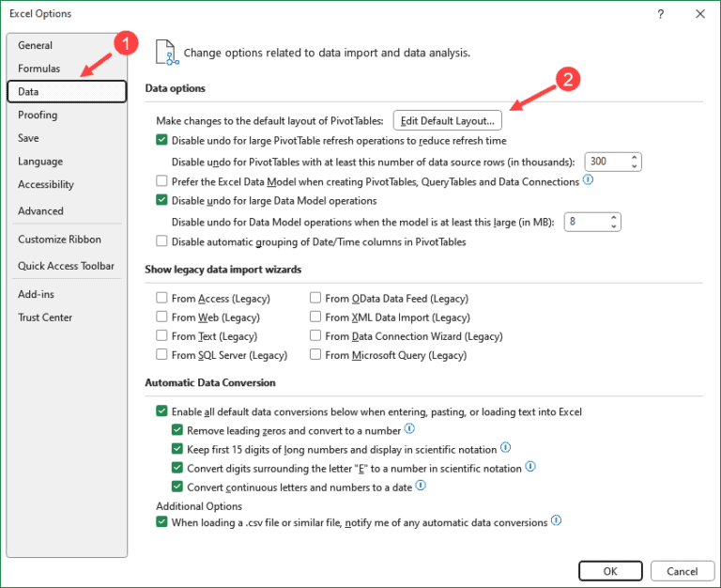The height and width of the screenshot is (588, 721).
Task: Click info icon next to letter E conversion
Action: tap(530, 467)
